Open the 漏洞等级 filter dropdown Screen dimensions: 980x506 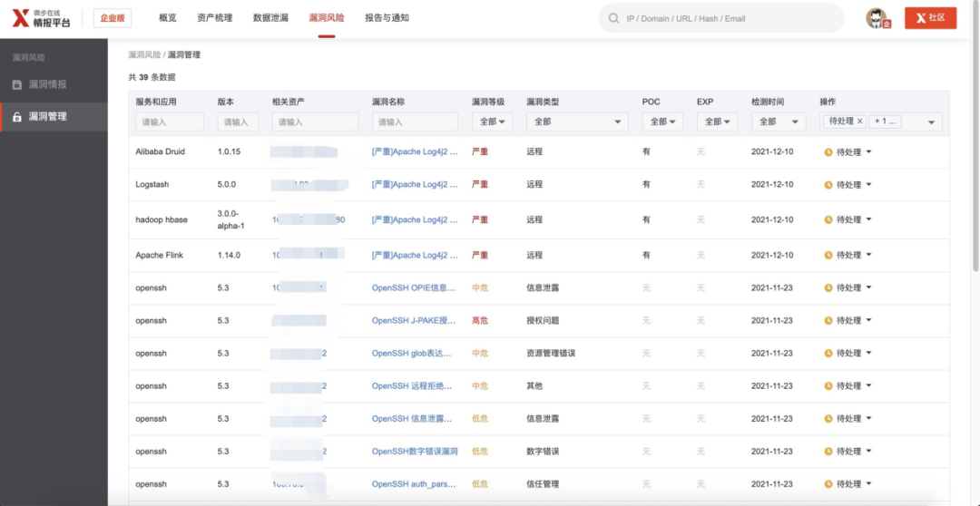pyautogui.click(x=492, y=122)
